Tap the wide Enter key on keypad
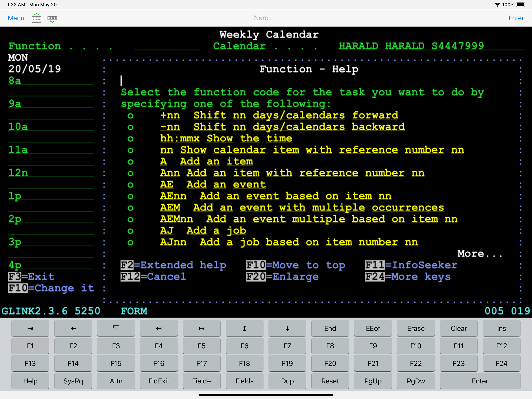Screen dimensions: 532x399 (x=480, y=381)
